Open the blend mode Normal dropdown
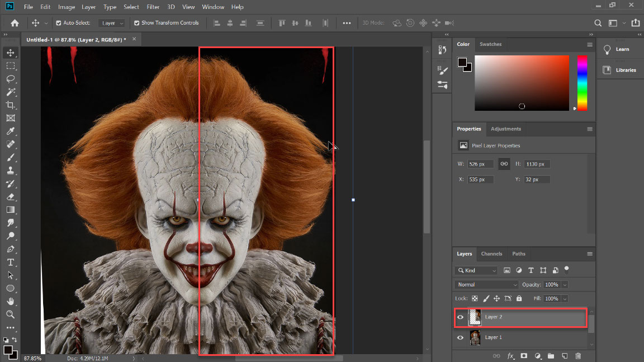The image size is (644, 362). click(486, 285)
